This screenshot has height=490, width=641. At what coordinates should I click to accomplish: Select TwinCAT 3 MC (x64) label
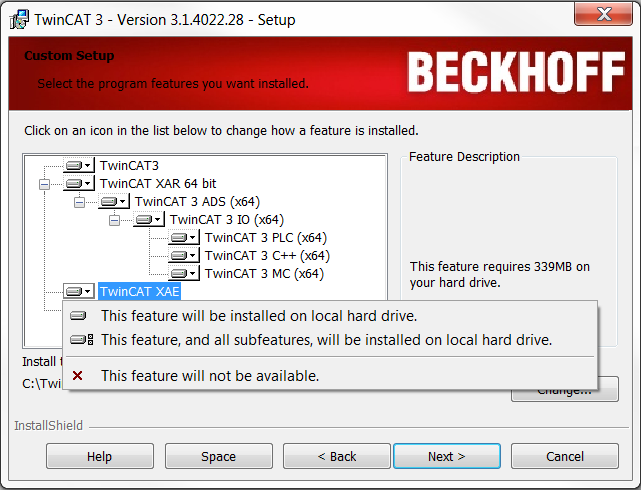click(x=264, y=273)
